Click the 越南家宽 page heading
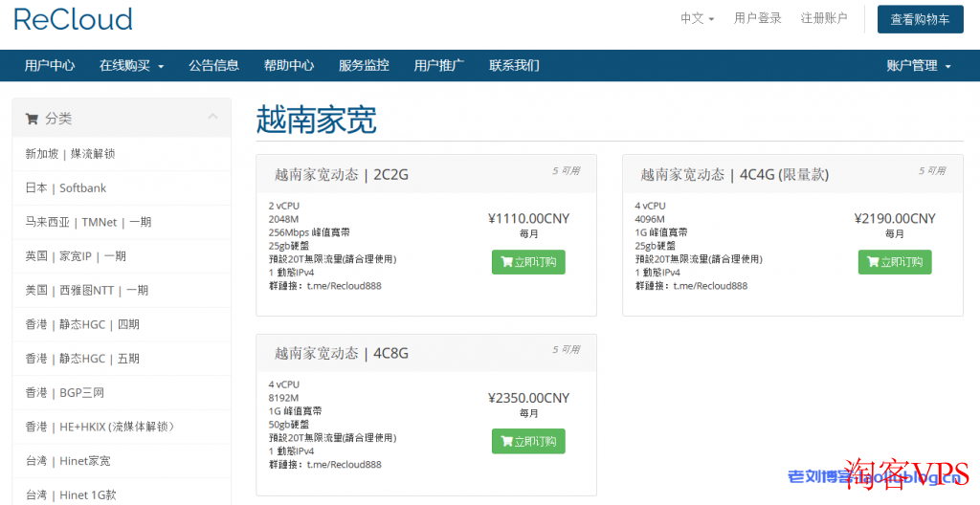 click(x=316, y=120)
